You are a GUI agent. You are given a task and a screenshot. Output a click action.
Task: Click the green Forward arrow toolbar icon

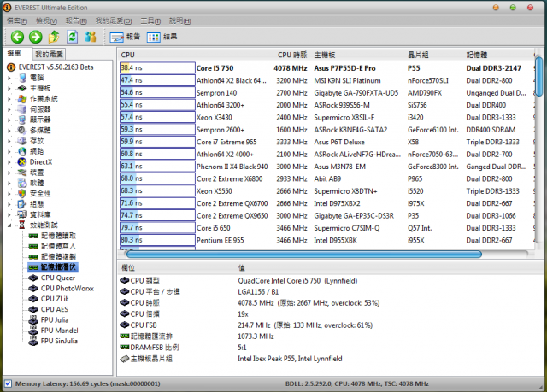coord(36,37)
